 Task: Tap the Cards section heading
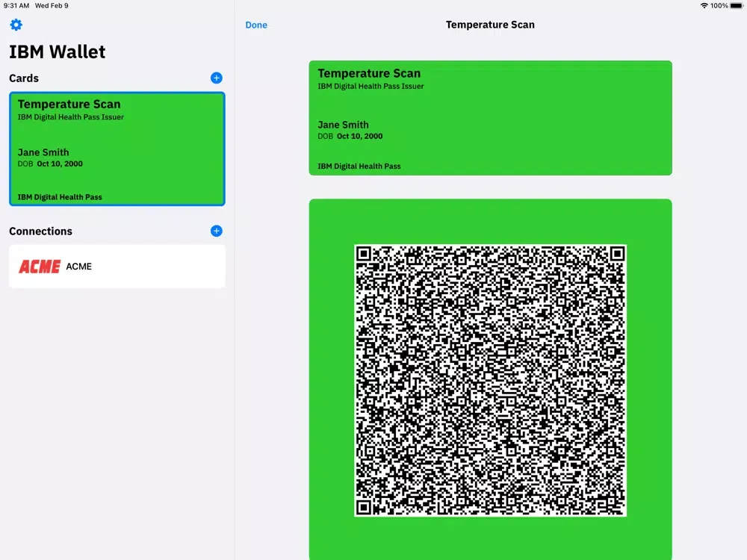24,78
